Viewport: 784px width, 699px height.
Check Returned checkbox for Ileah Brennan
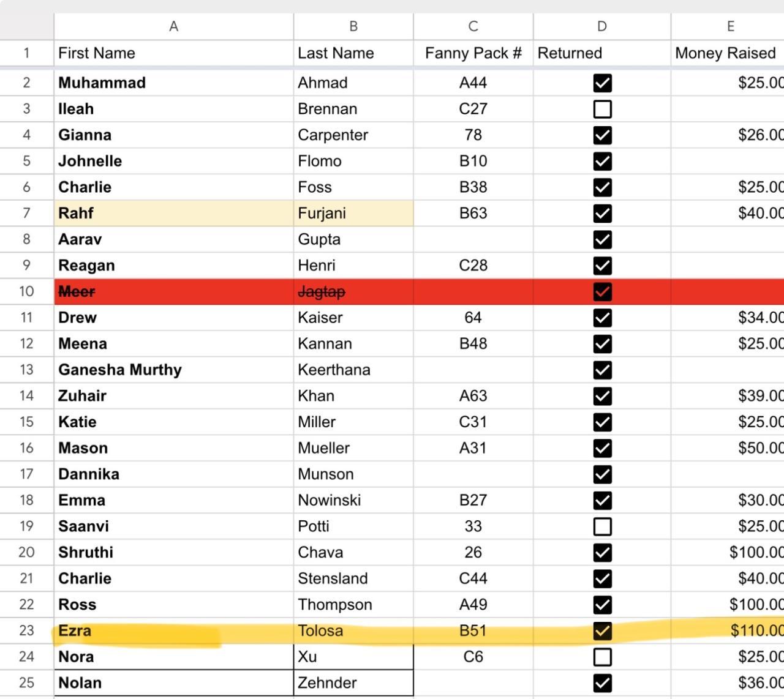pyautogui.click(x=602, y=109)
